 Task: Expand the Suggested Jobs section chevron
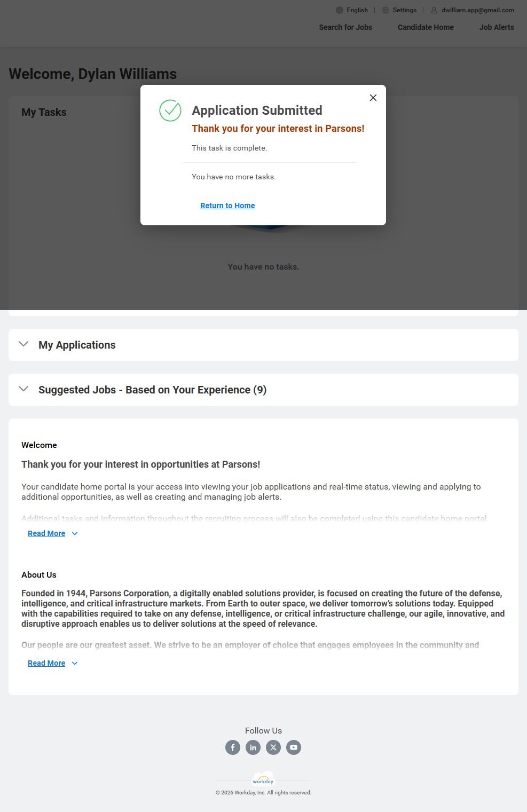pyautogui.click(x=23, y=389)
